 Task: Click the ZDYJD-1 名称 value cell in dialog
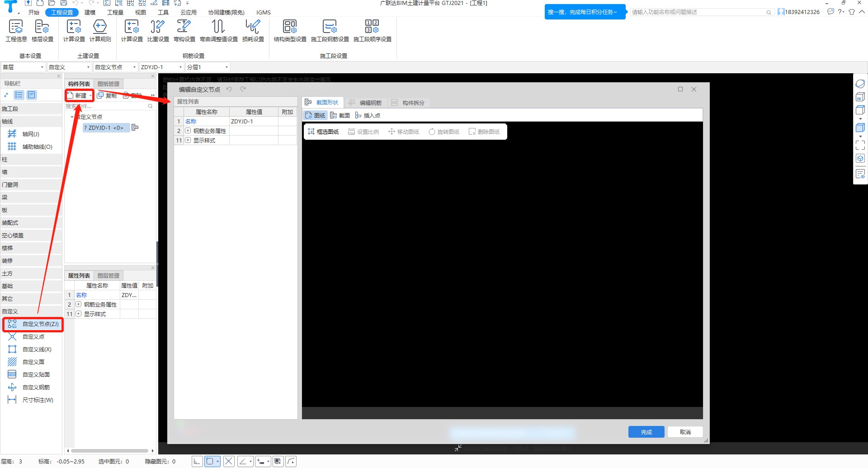click(x=254, y=121)
